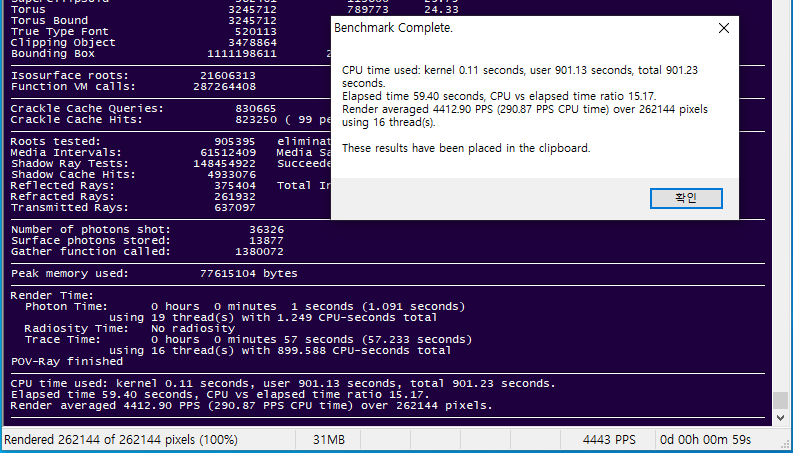Click the scrollbar down arrow
This screenshot has width=793, height=453.
coord(780,419)
